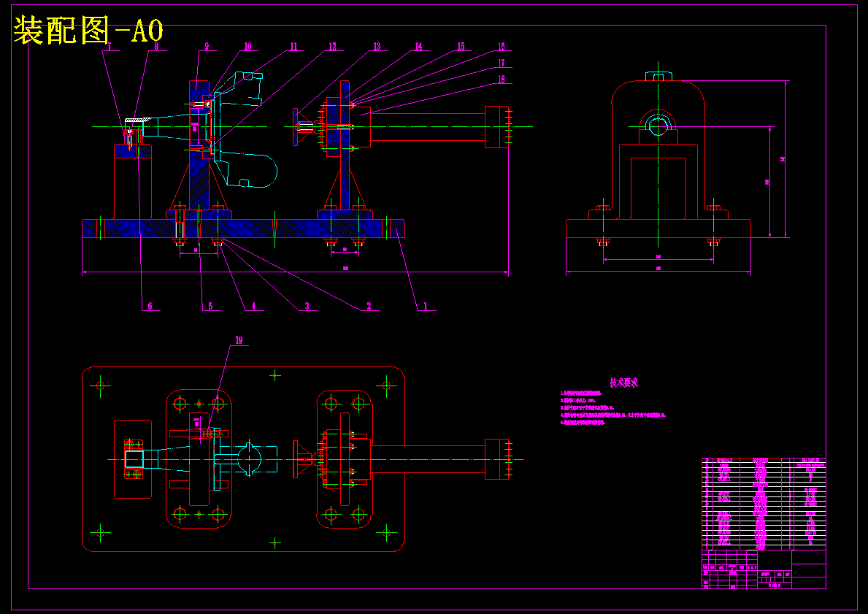Click the title text 装配图-A0

point(88,31)
